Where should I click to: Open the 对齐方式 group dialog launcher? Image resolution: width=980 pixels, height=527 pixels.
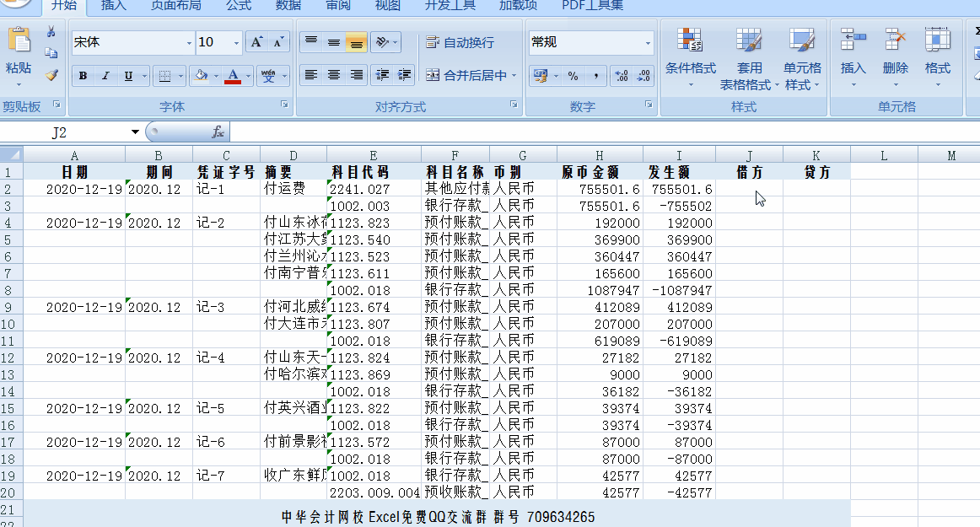(x=514, y=105)
